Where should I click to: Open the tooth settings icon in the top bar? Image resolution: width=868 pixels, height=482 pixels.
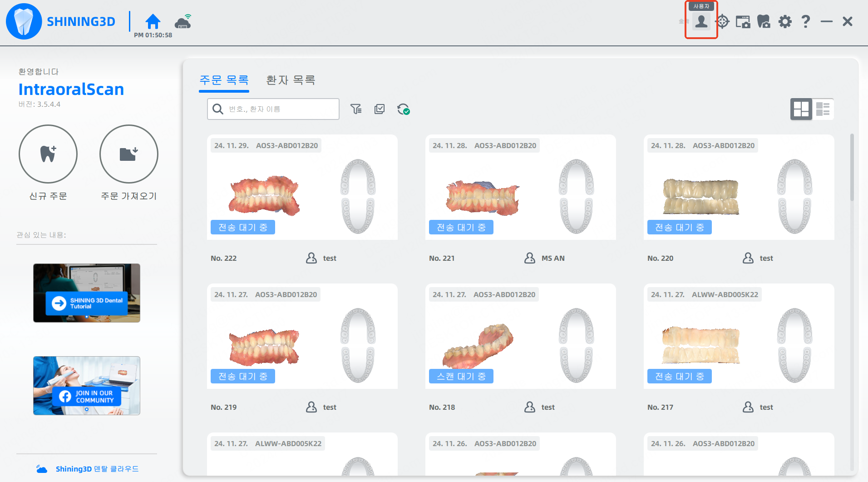point(764,21)
